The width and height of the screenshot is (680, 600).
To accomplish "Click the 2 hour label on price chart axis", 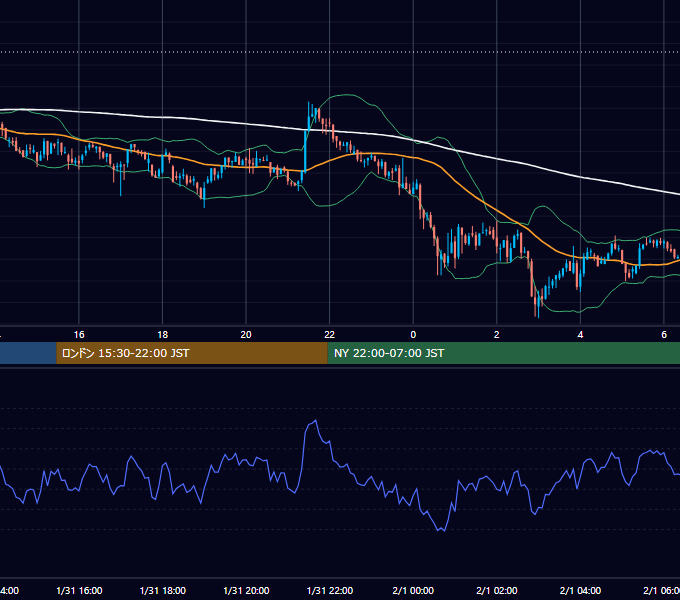I will (x=497, y=335).
